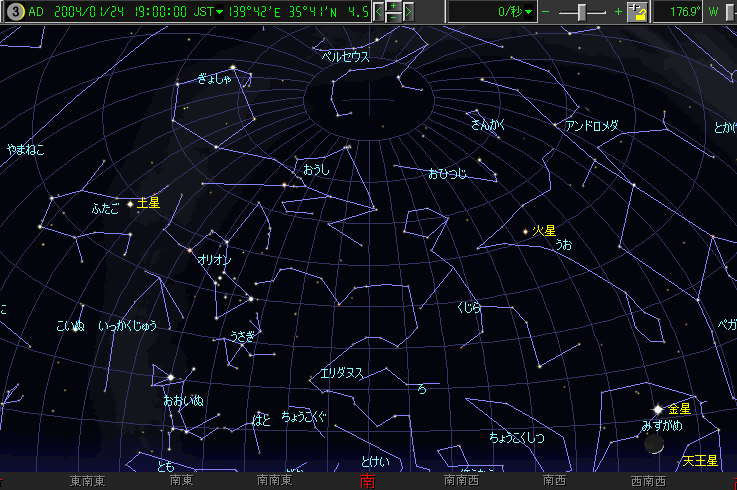The height and width of the screenshot is (490, 737).
Task: Click the time-speed slider handle
Action: click(583, 12)
